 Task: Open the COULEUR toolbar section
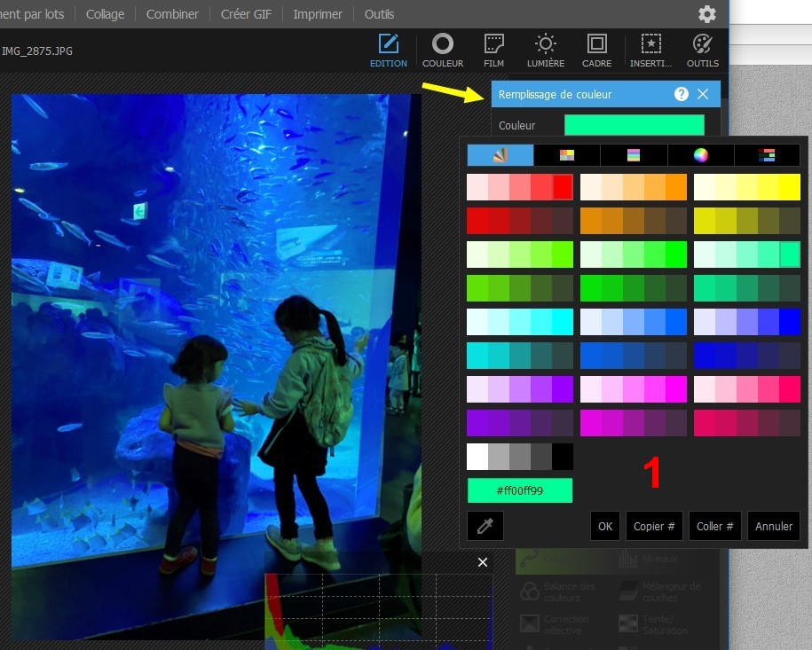click(443, 51)
